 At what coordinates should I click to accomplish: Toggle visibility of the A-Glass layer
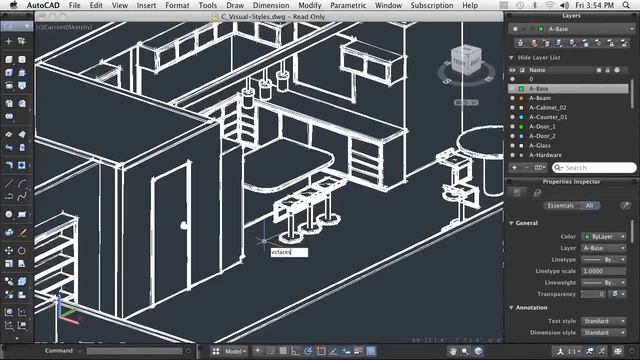tap(513, 146)
